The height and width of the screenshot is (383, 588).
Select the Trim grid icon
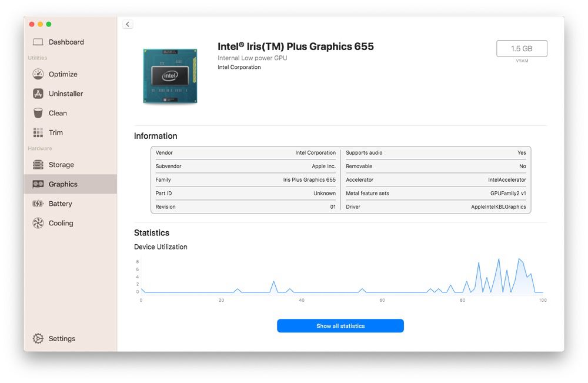[38, 132]
